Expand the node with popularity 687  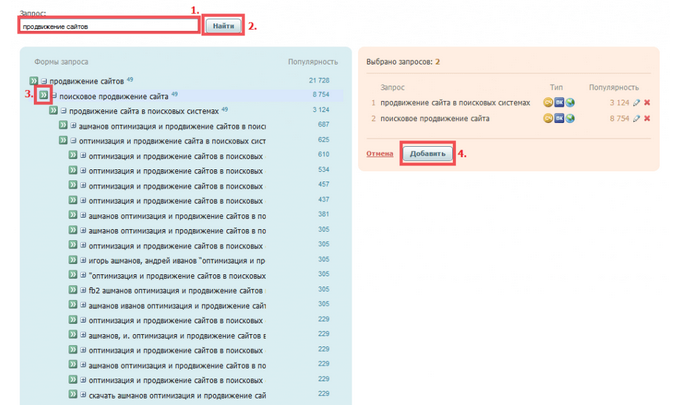pos(74,126)
